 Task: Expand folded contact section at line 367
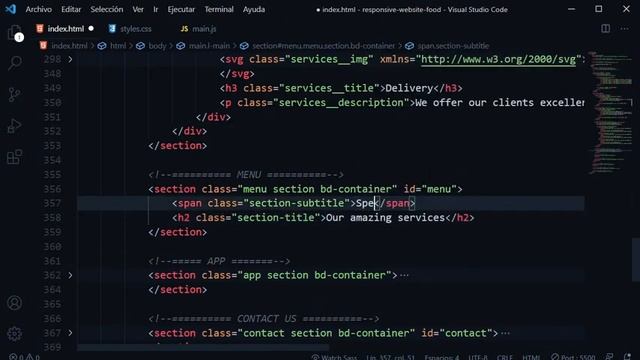[x=70, y=333]
